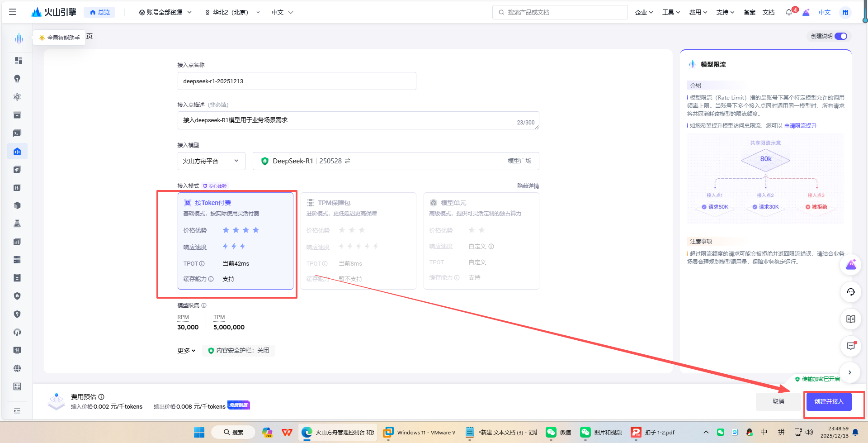Open the bar chart sidebar icon

pos(17,242)
